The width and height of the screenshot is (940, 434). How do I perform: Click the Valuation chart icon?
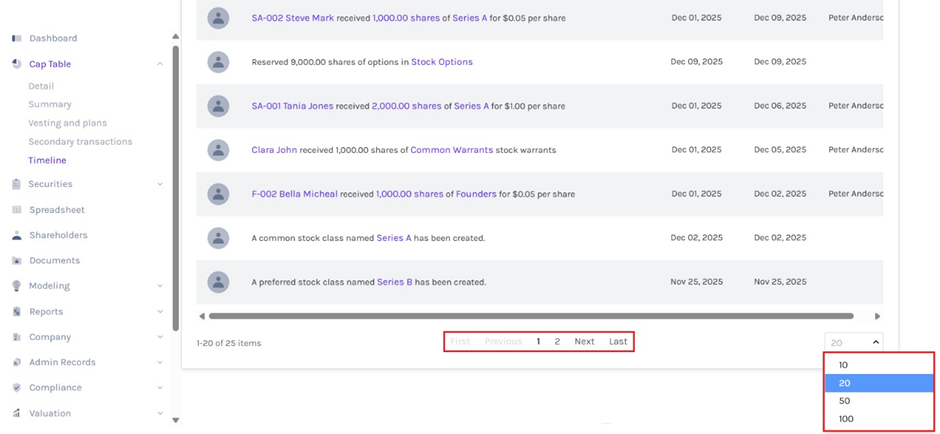pyautogui.click(x=17, y=413)
